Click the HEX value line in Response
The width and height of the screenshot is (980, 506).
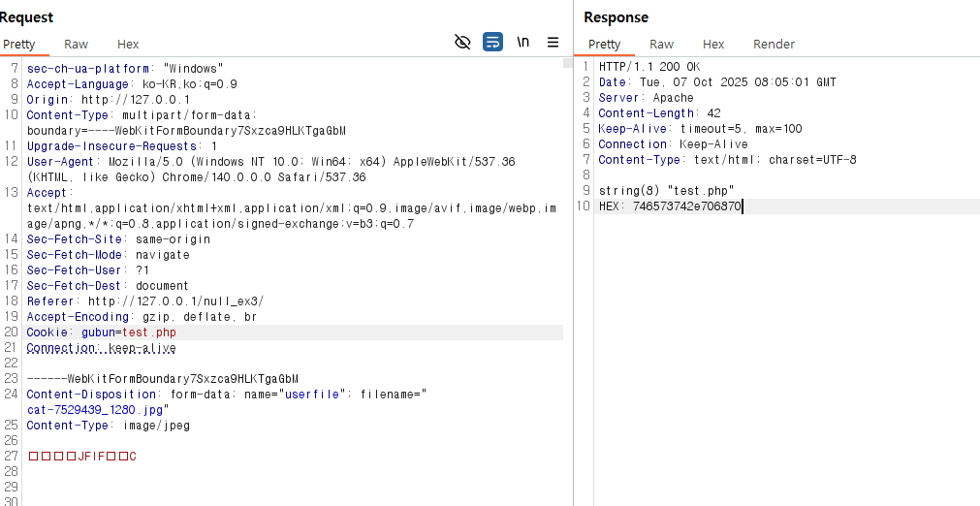point(670,206)
